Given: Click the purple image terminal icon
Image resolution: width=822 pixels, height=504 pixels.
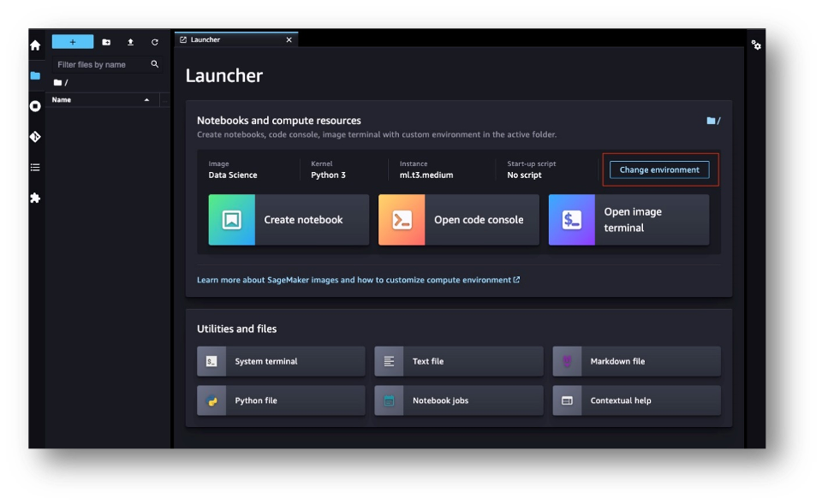Looking at the screenshot, I should (572, 220).
